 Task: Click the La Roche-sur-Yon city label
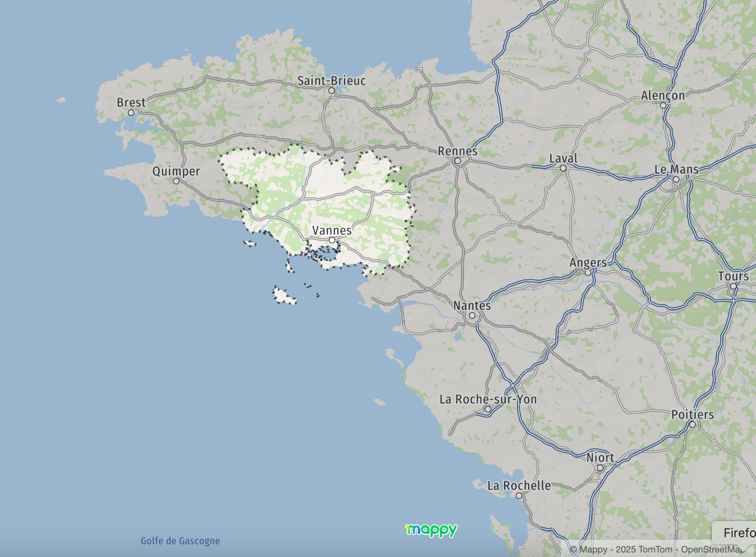(x=488, y=399)
